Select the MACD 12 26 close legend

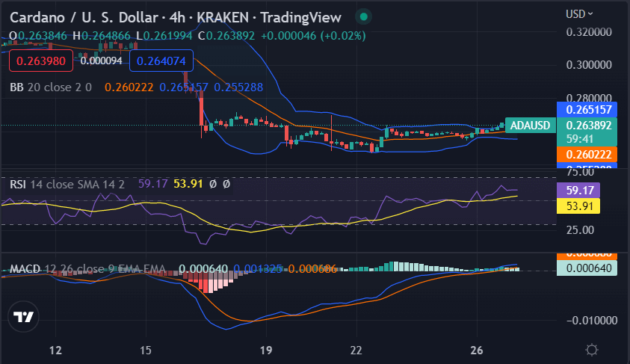87,269
